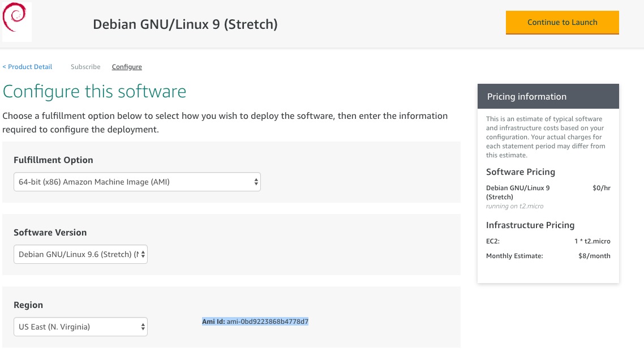Click the Infrastructure Pricing heading
Viewport: 644px width, 355px height.
pos(530,225)
